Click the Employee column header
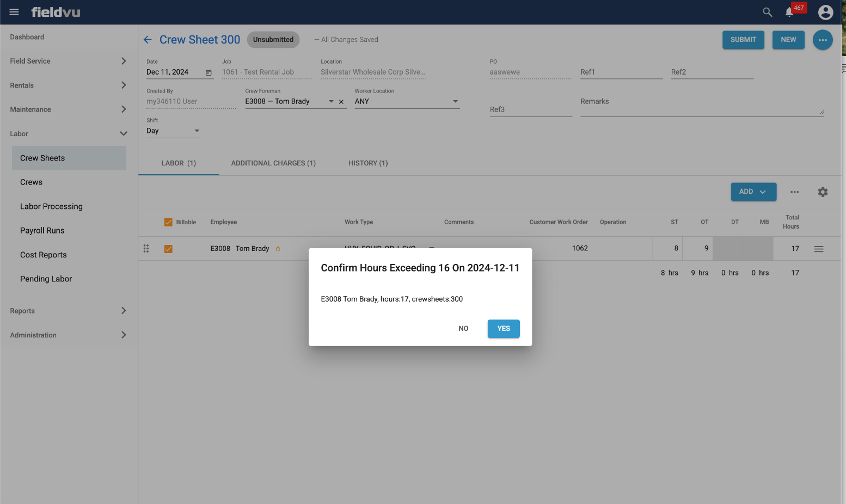This screenshot has height=504, width=846. (224, 222)
